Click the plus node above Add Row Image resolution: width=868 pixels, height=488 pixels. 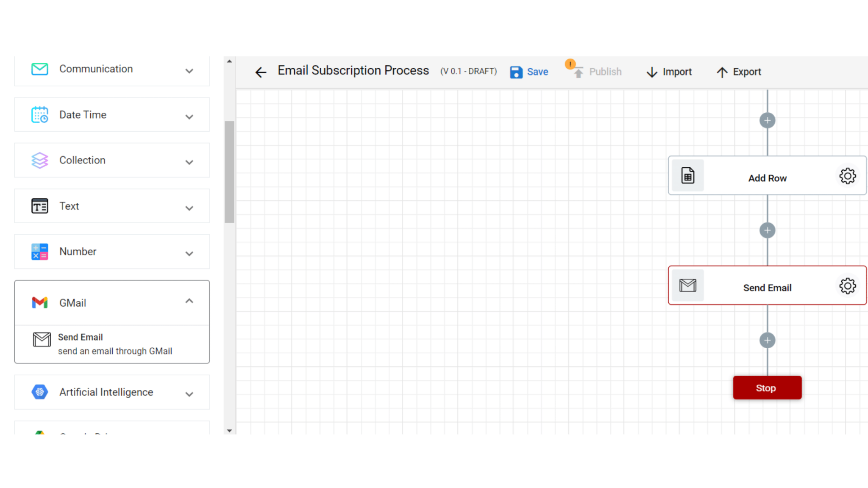pyautogui.click(x=768, y=121)
